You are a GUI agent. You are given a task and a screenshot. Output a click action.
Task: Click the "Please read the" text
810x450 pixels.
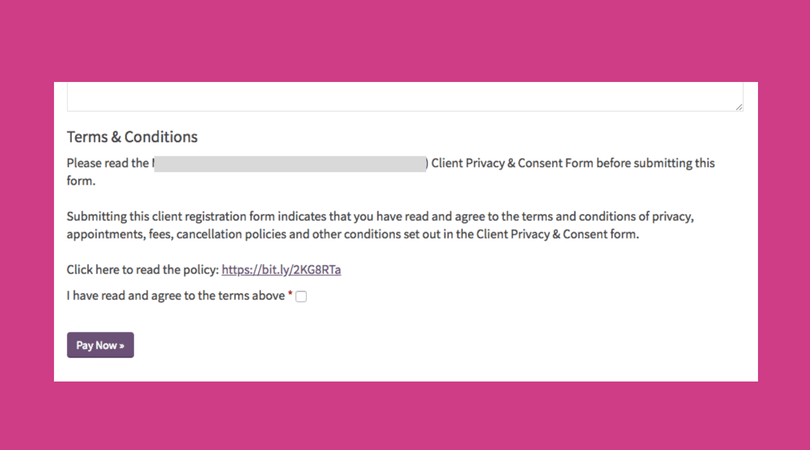108,163
